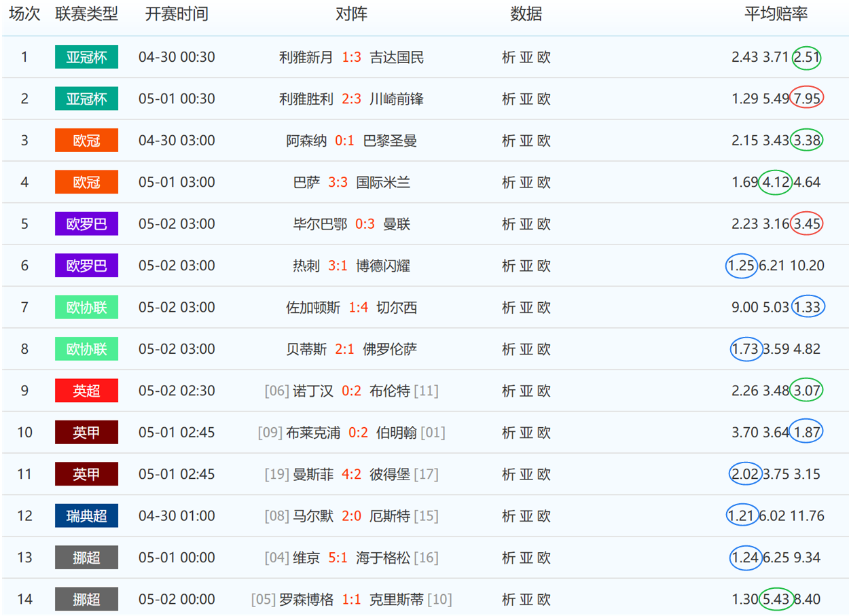Click team name 川崎前锋

397,99
